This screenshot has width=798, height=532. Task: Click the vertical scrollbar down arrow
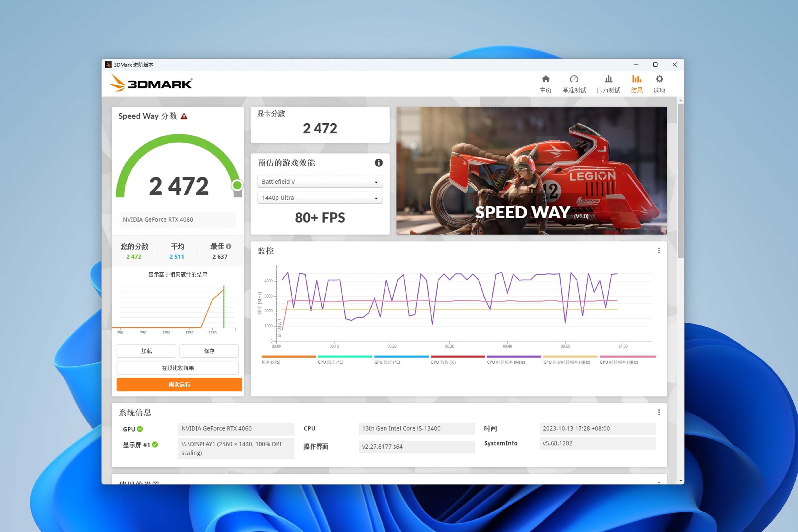[681, 481]
